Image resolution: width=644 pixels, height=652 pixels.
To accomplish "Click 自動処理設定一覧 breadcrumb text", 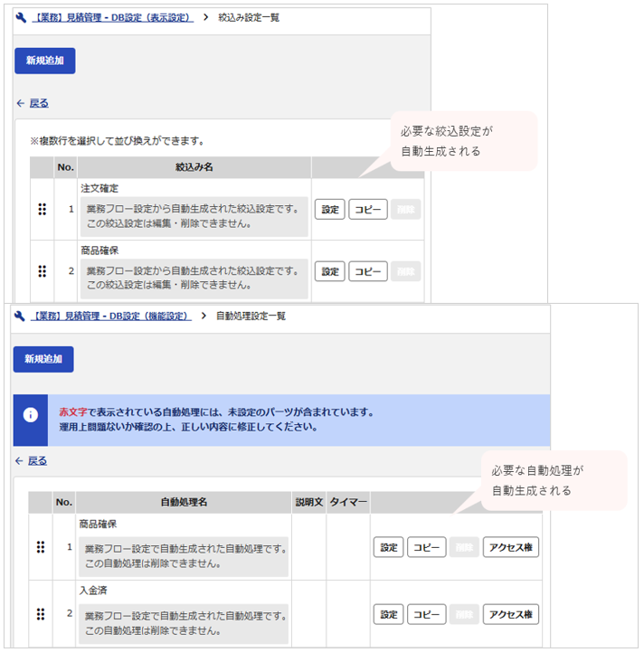I will click(251, 316).
